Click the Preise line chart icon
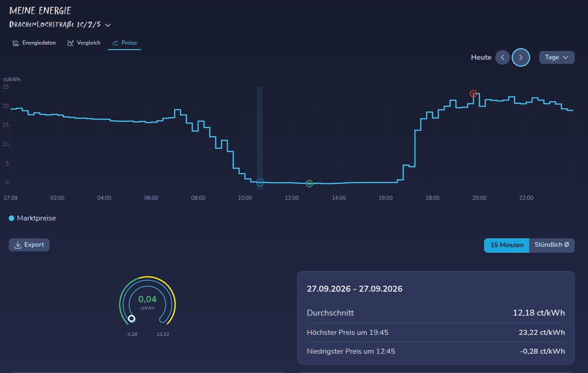Viewport: 588px width, 373px height. click(x=115, y=43)
